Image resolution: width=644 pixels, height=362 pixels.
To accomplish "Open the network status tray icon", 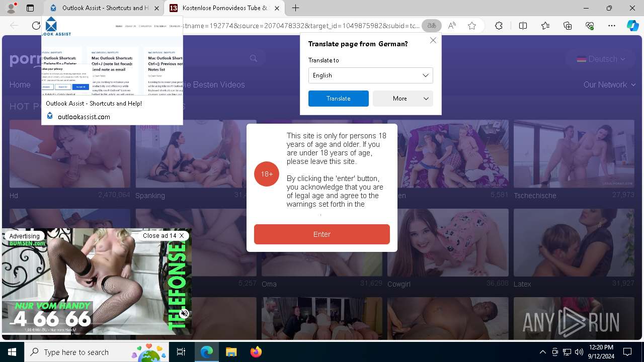I will (567, 352).
